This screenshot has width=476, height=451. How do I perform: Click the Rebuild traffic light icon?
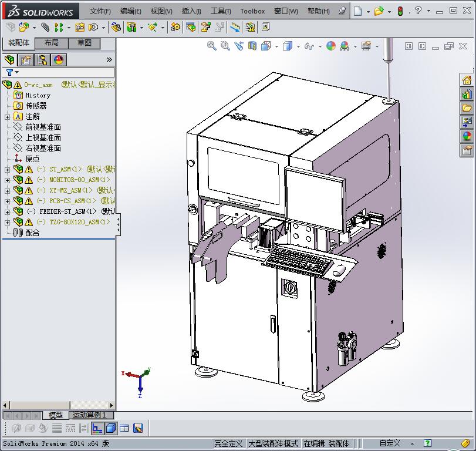400,11
